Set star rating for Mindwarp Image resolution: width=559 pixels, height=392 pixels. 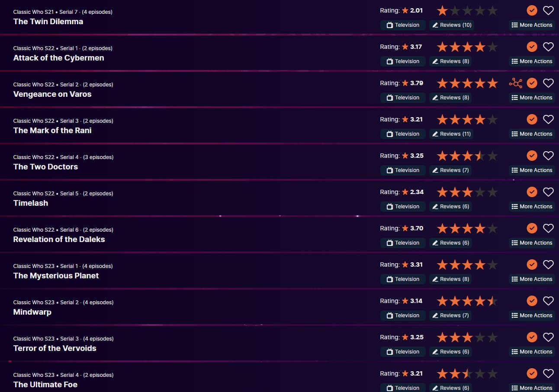coord(467,301)
